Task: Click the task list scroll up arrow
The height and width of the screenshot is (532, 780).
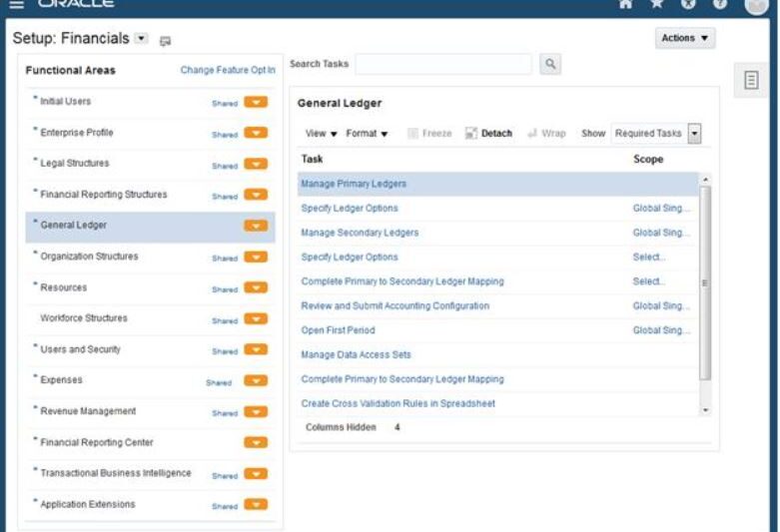Action: coord(705,179)
